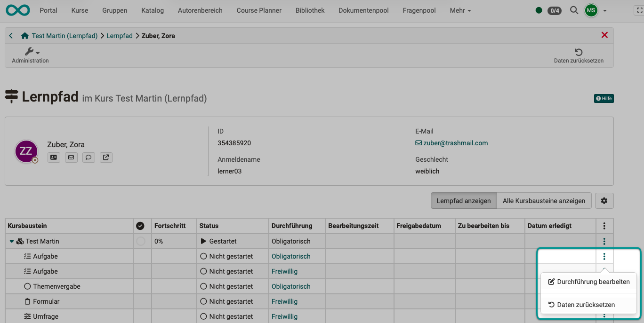The height and width of the screenshot is (323, 644).
Task: Open the Hilfe help badge
Action: tap(604, 98)
